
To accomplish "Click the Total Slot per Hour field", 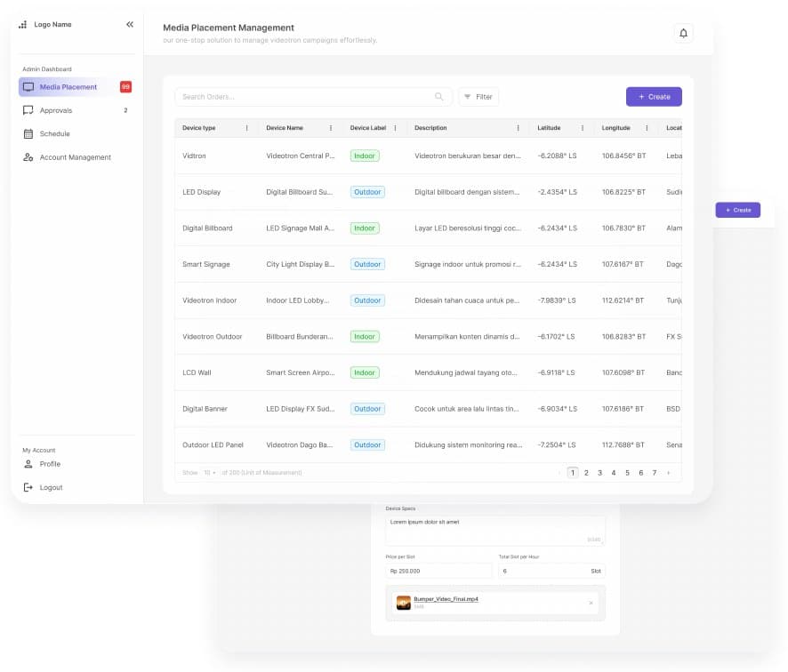I will [x=551, y=571].
